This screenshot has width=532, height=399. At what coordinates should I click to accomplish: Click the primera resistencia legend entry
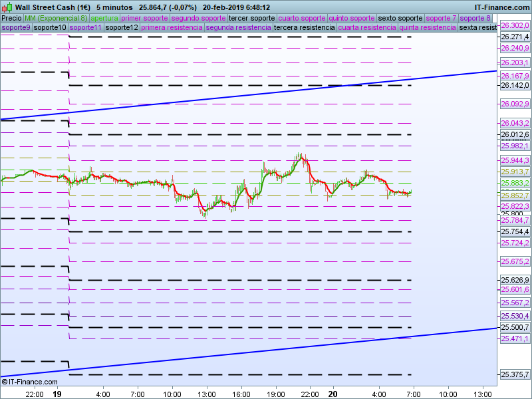coord(172,28)
